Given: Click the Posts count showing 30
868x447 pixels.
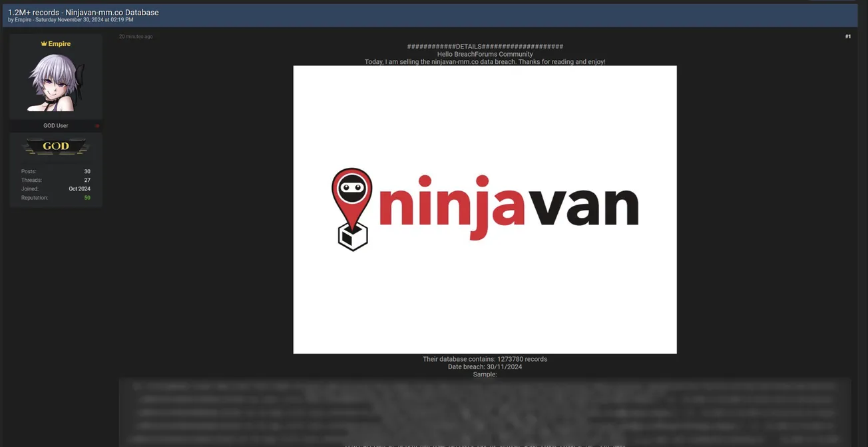Looking at the screenshot, I should (x=87, y=171).
